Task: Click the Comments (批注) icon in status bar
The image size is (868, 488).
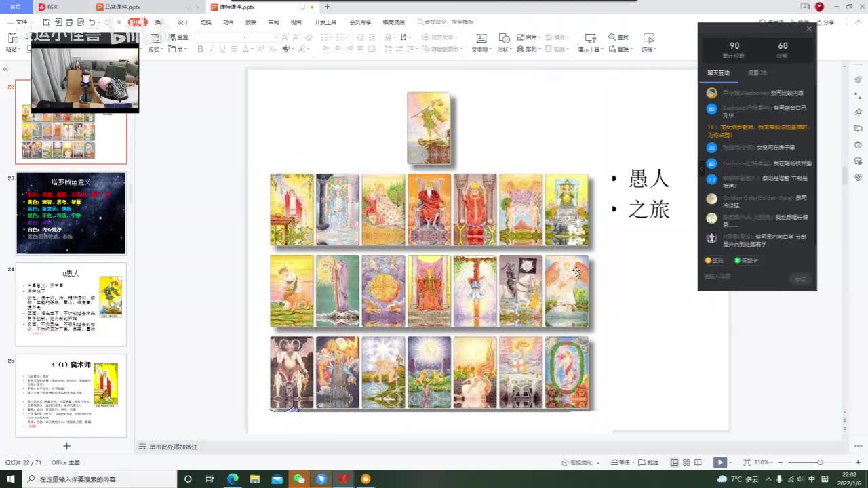Action: tap(648, 462)
